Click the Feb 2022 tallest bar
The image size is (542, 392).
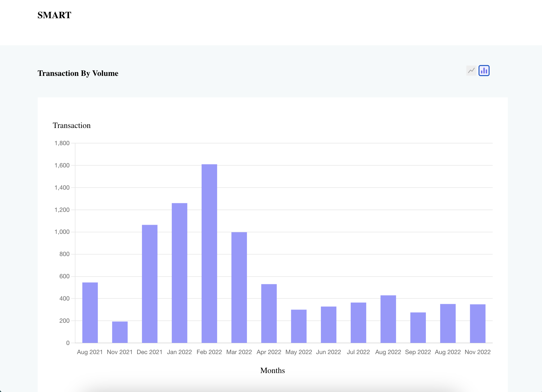[x=209, y=253]
